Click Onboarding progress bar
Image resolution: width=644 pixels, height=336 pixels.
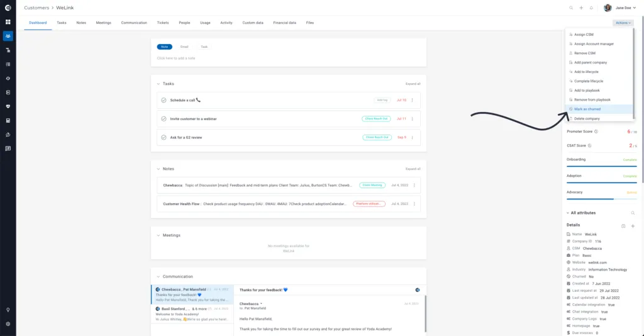[x=602, y=166]
